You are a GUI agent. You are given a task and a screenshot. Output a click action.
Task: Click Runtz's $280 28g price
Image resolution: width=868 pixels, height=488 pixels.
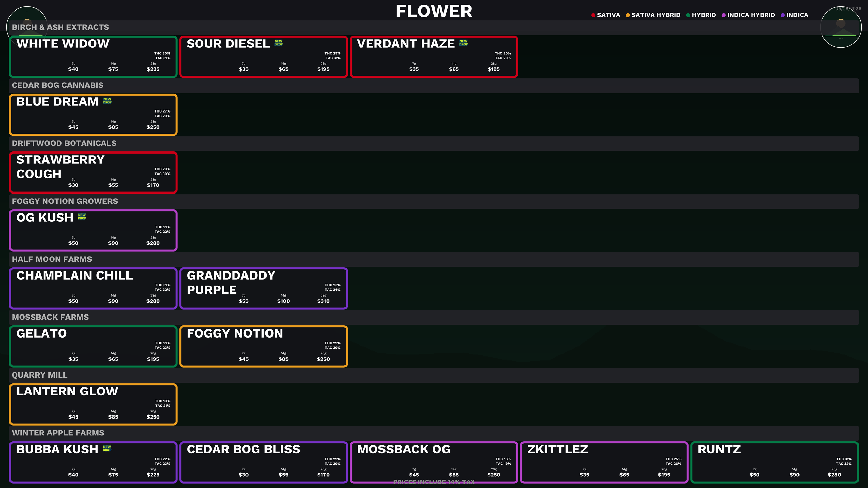coord(834,475)
